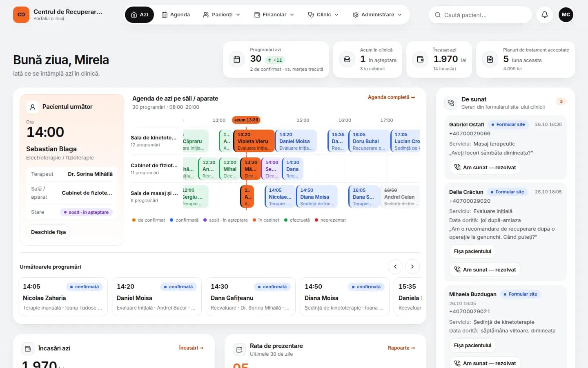
Task: Click the sofa icon in Acum în clinică card
Action: (347, 59)
